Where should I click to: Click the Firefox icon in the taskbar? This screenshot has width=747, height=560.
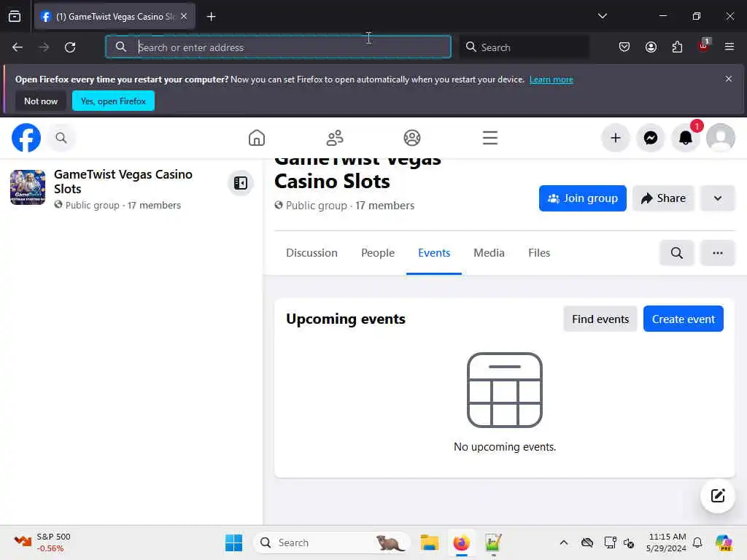pyautogui.click(x=461, y=542)
